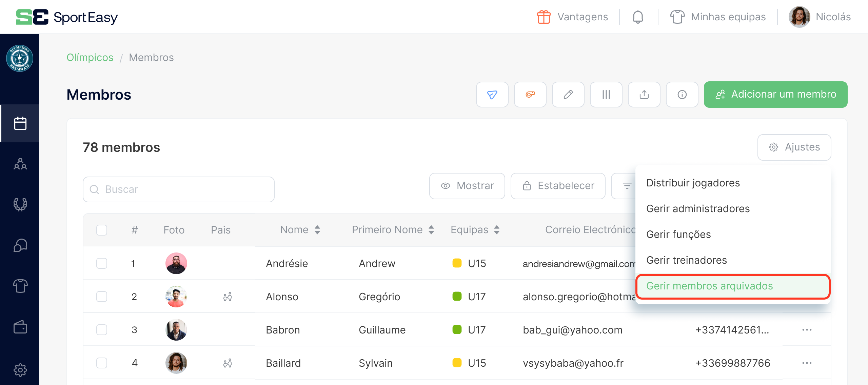868x385 pixels.
Task: Select Gerir membros arquivados from the menu
Action: point(709,286)
